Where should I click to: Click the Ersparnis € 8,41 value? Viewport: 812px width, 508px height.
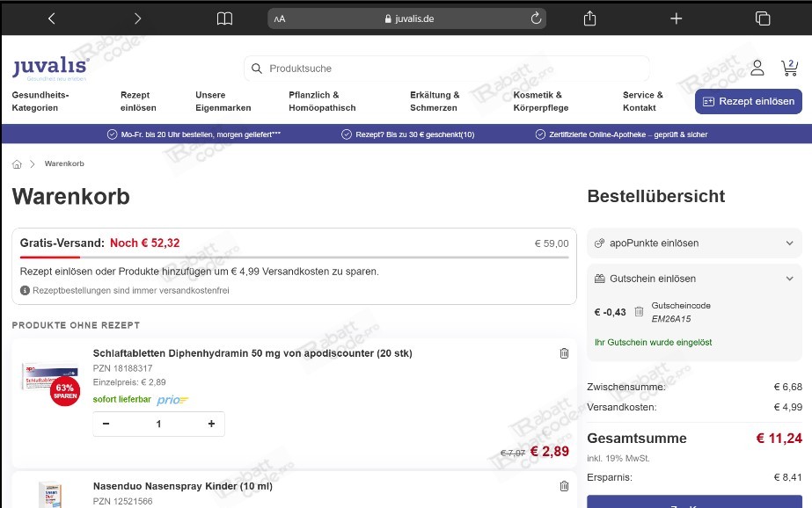[x=787, y=477]
